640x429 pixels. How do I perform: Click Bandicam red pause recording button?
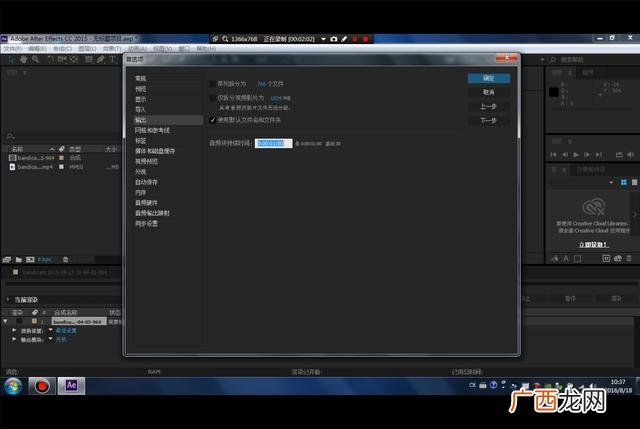355,39
